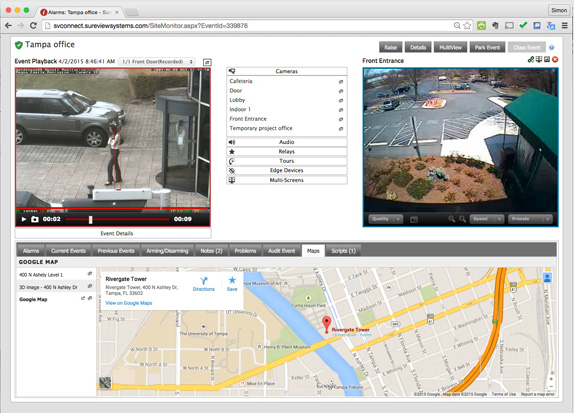Click the live view snapshot camera icon
574x413 pixels.
pos(414,219)
